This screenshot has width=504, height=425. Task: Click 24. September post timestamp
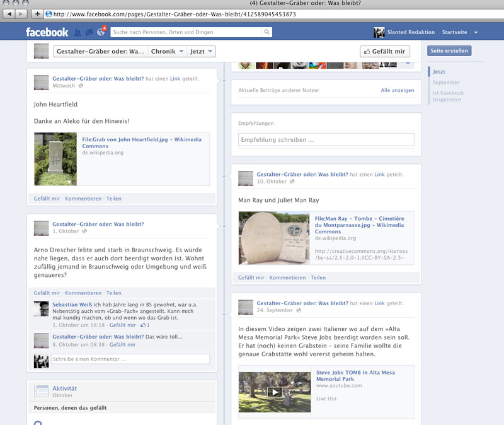pos(275,310)
